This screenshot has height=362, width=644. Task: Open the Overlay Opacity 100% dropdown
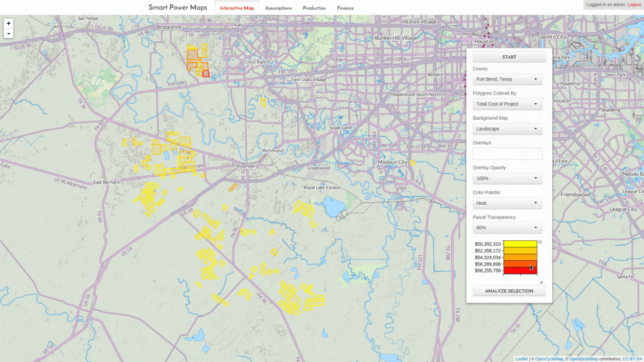tap(507, 178)
